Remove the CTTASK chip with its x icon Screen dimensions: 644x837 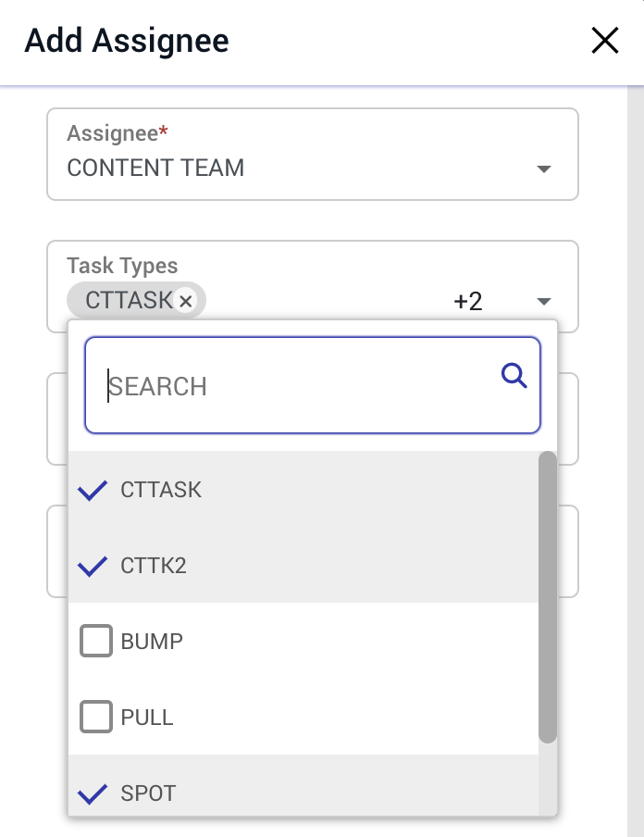[185, 301]
